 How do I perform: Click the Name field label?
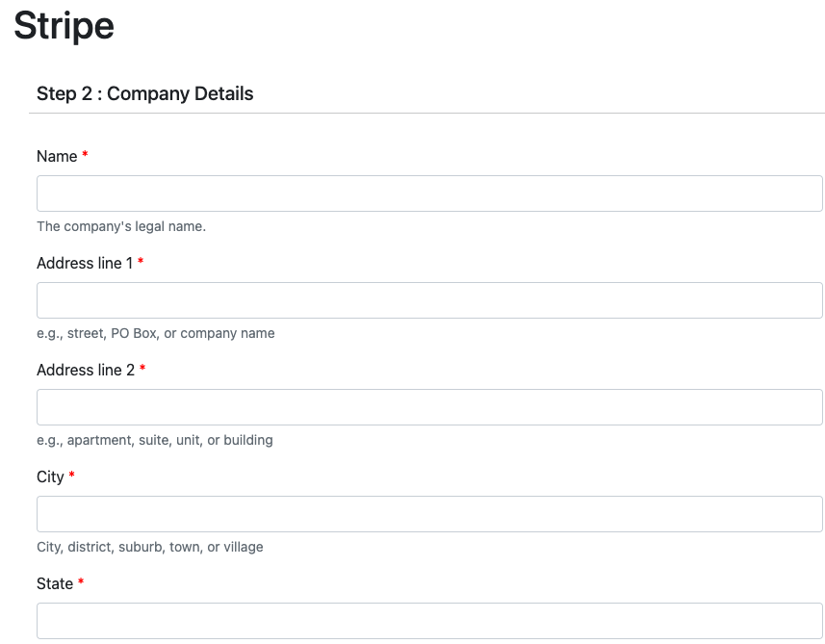[57, 156]
